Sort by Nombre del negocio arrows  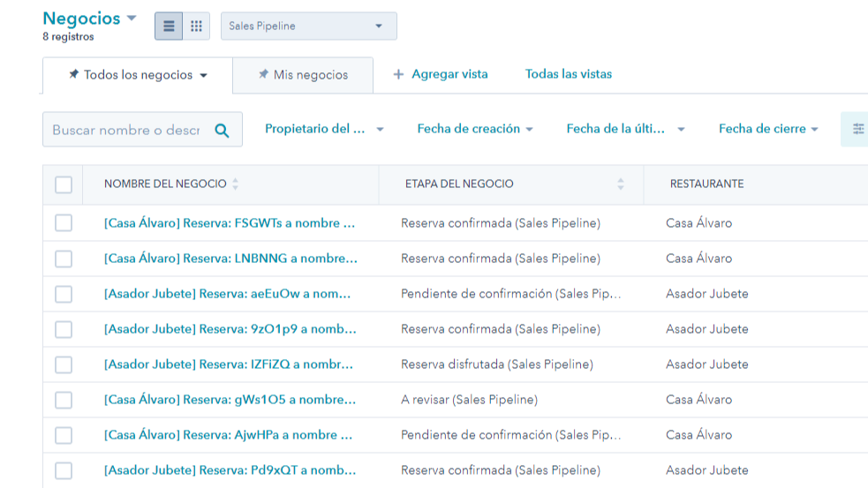(x=235, y=184)
